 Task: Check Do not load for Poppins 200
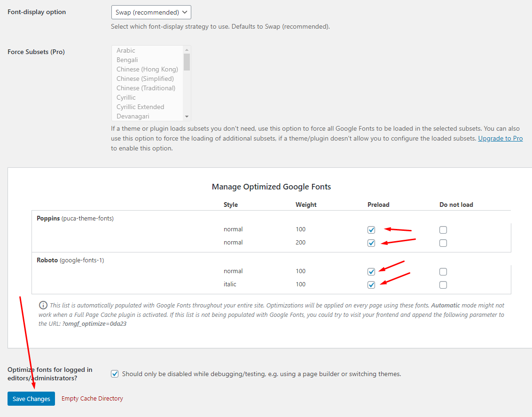point(443,243)
